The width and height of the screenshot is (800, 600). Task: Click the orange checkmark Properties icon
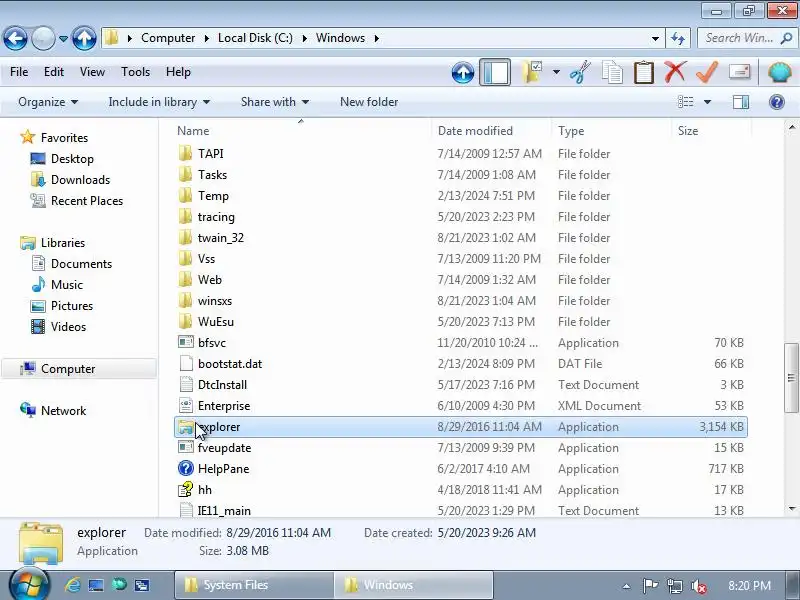tap(707, 72)
